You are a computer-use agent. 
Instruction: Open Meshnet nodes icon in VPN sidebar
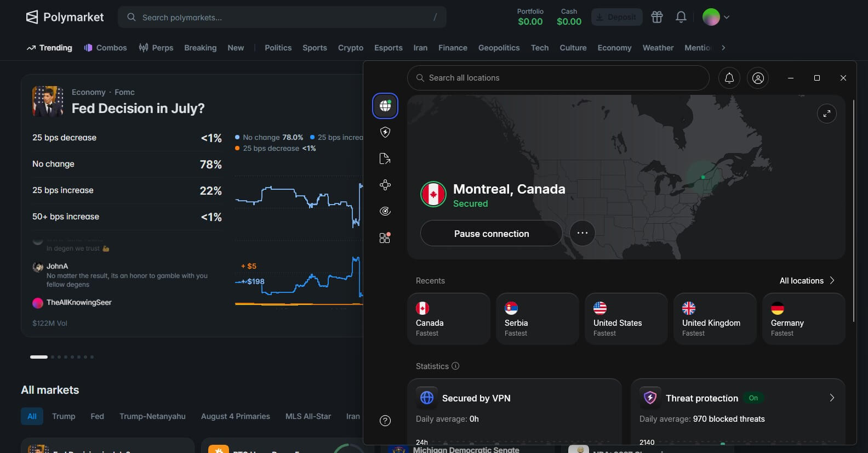[x=385, y=185]
